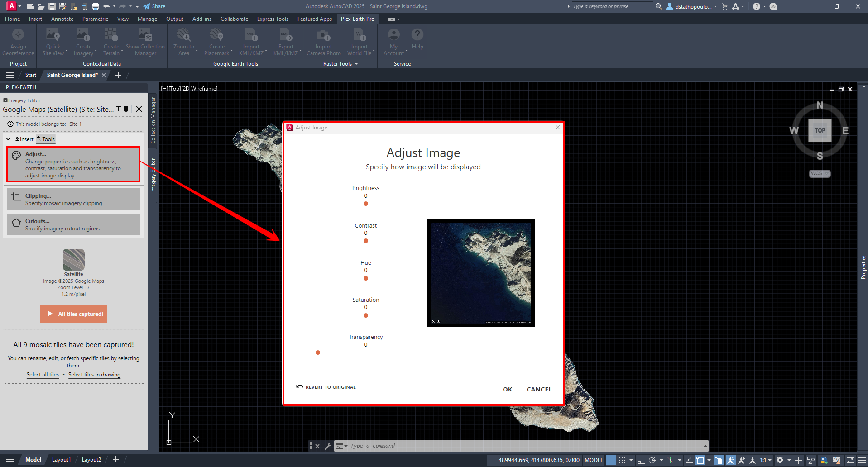Click the Share paper-plane button
Viewport: 868px width, 467px height.
154,6
